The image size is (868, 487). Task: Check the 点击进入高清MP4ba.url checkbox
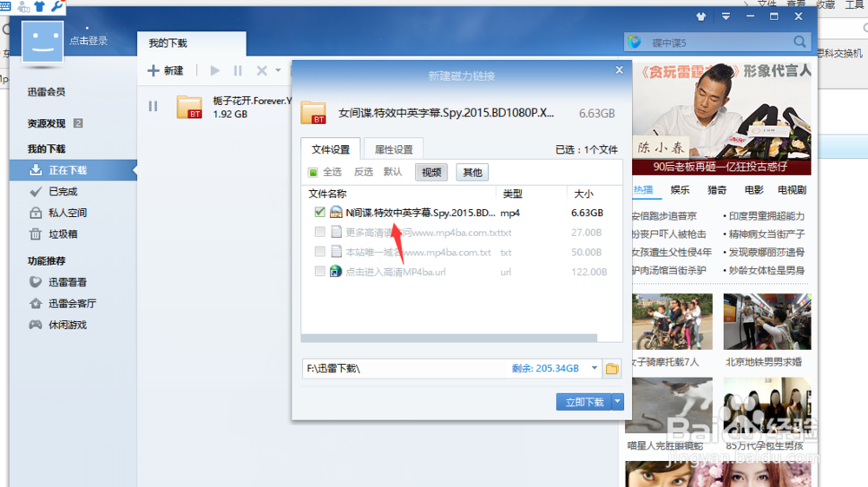(x=319, y=271)
